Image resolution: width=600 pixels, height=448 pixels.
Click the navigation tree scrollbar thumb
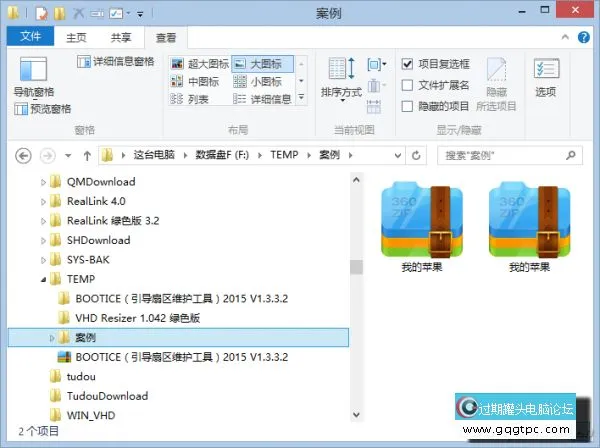pyautogui.click(x=356, y=267)
